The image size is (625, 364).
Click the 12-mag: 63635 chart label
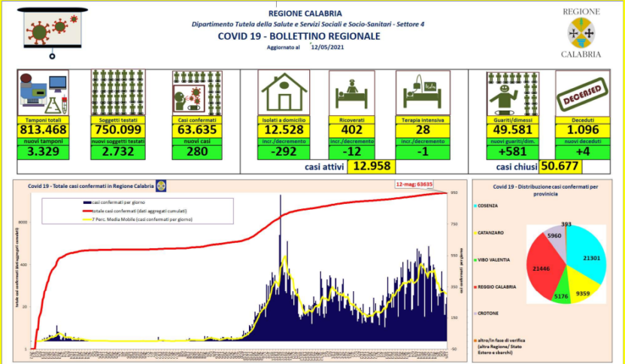click(x=414, y=184)
